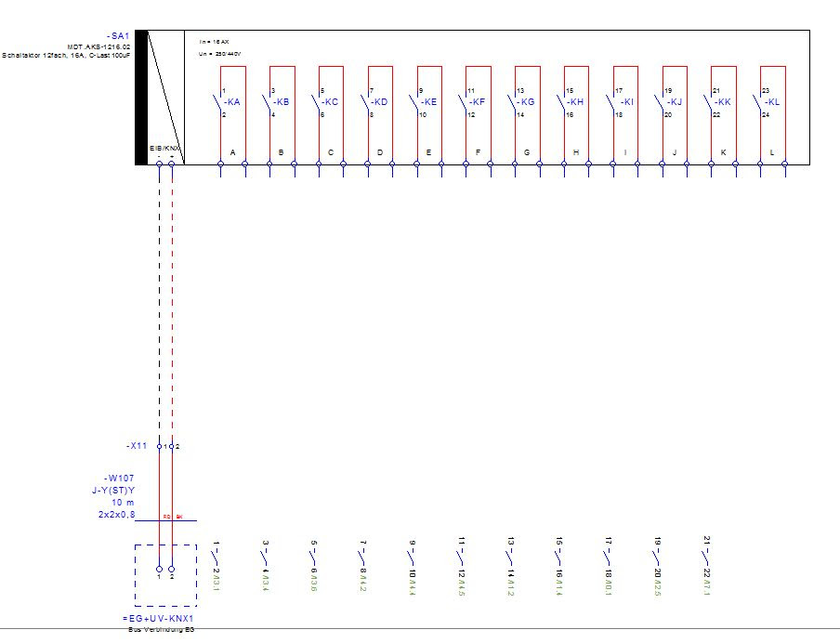The height and width of the screenshot is (643, 840).
Task: Click channel letter E in the actuator
Action: (x=428, y=152)
